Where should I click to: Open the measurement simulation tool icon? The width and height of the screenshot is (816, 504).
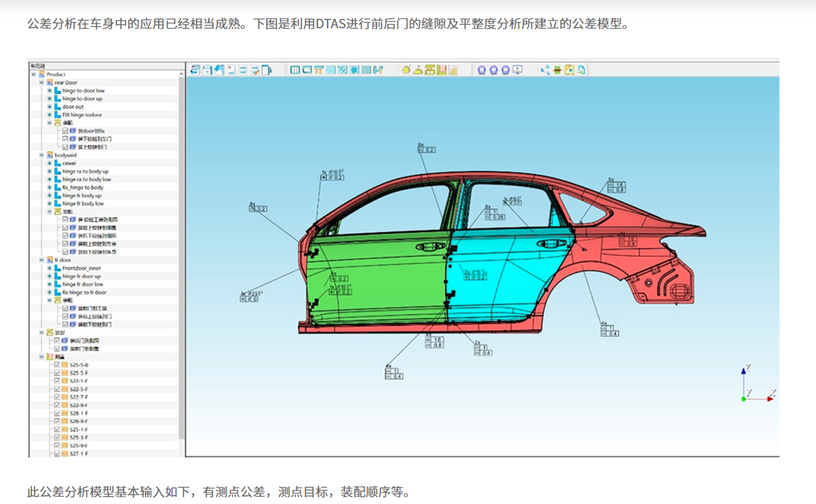point(377,69)
